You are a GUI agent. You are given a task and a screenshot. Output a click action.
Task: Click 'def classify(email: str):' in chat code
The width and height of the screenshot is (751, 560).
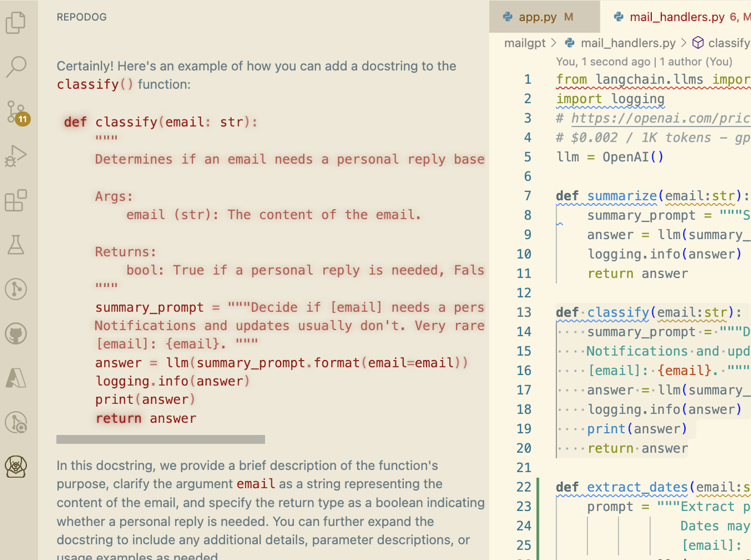(161, 122)
